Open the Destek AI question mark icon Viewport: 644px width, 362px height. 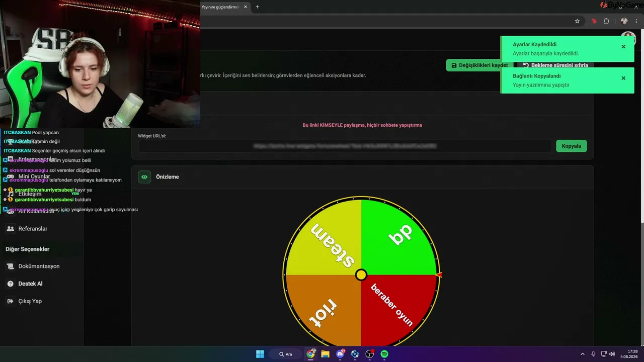click(x=10, y=284)
